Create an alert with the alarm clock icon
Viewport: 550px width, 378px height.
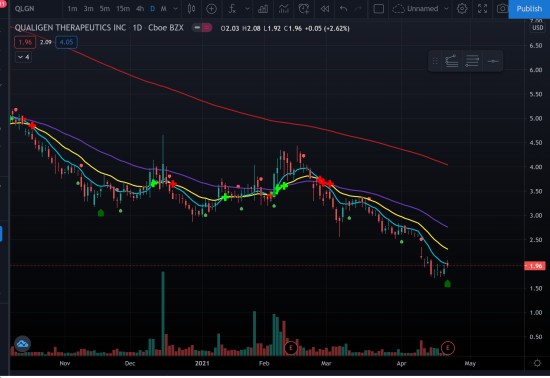coord(304,9)
